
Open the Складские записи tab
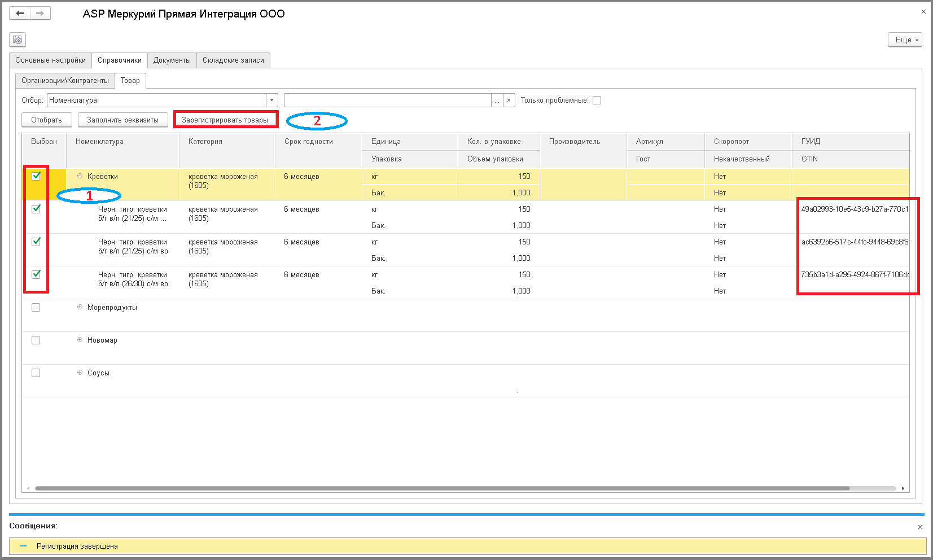(x=233, y=60)
